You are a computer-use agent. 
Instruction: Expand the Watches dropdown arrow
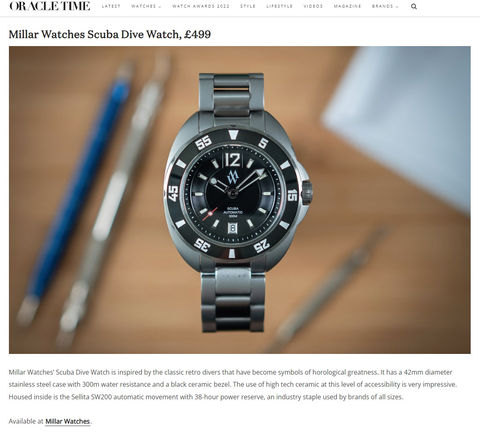click(160, 7)
